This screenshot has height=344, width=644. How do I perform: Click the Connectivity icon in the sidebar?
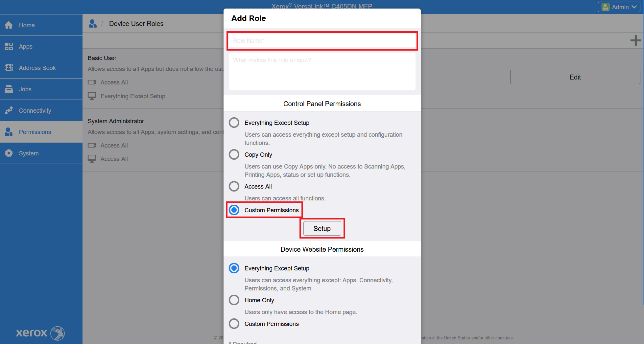pyautogui.click(x=9, y=111)
